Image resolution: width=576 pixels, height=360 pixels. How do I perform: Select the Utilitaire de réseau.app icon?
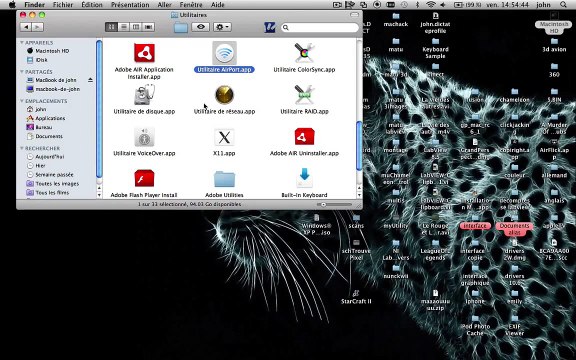click(224, 95)
